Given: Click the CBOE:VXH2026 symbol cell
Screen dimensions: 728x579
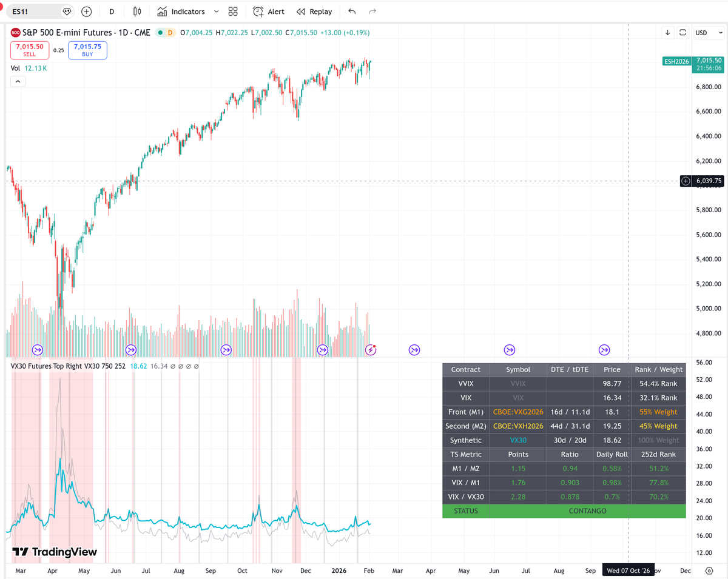Looking at the screenshot, I should pos(518,426).
